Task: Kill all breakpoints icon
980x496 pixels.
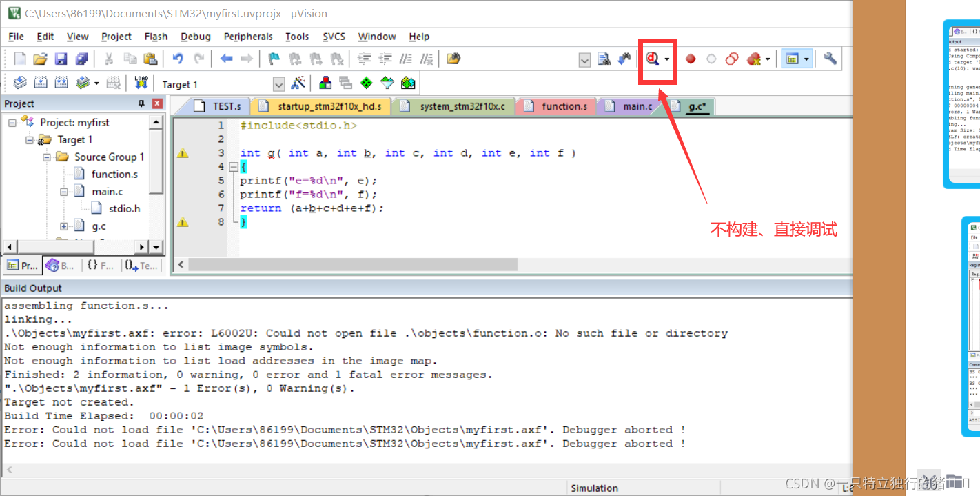Action: tap(754, 59)
